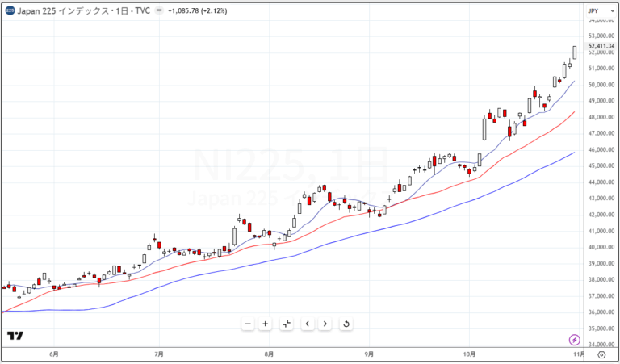Zoom out the chart with minus button

[x=248, y=324]
